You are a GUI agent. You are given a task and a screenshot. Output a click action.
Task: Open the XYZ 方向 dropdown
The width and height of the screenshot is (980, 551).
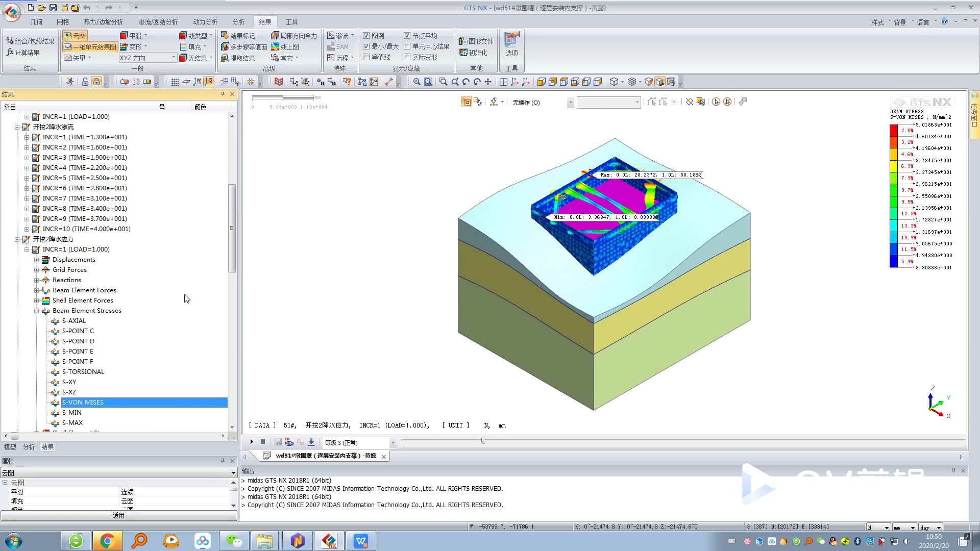[x=174, y=58]
